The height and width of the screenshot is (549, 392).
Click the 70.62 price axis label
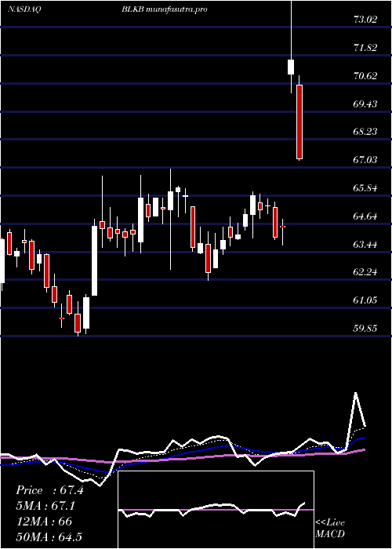365,75
